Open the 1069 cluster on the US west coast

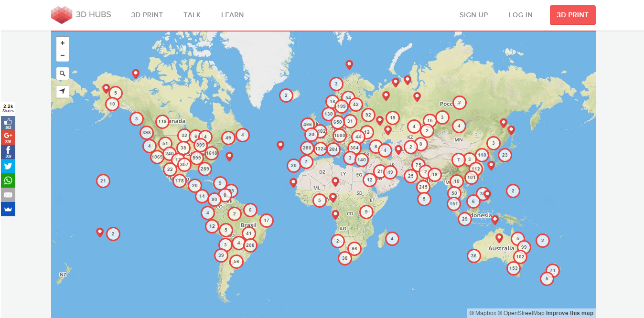(157, 157)
